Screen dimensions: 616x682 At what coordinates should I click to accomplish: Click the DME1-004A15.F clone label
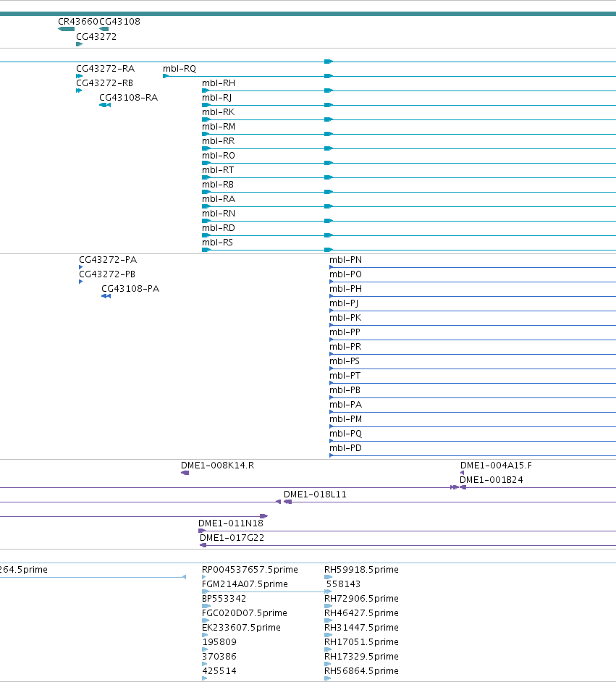(496, 466)
